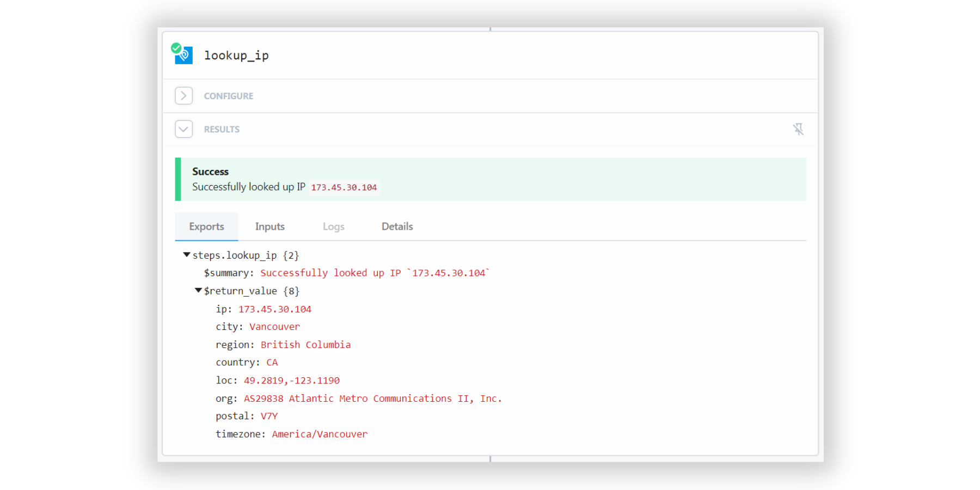Switch to the Exports tab

tap(206, 226)
